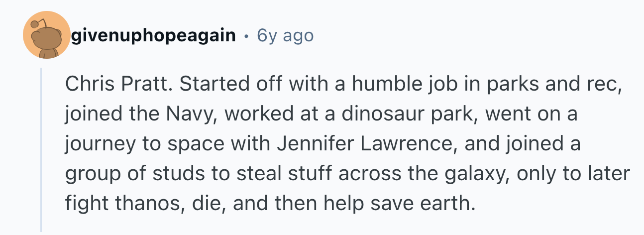Open the givenuphopeagain user profile link

(153, 36)
